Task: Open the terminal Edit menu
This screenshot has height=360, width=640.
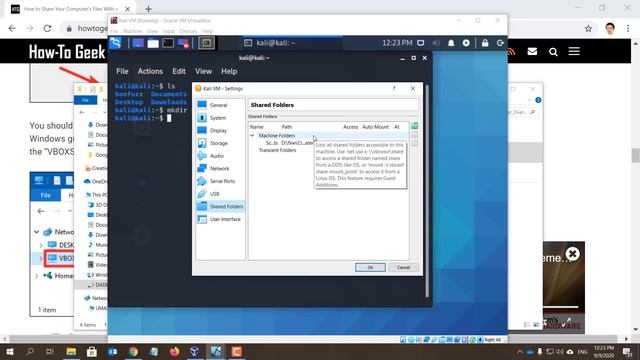Action: point(179,71)
